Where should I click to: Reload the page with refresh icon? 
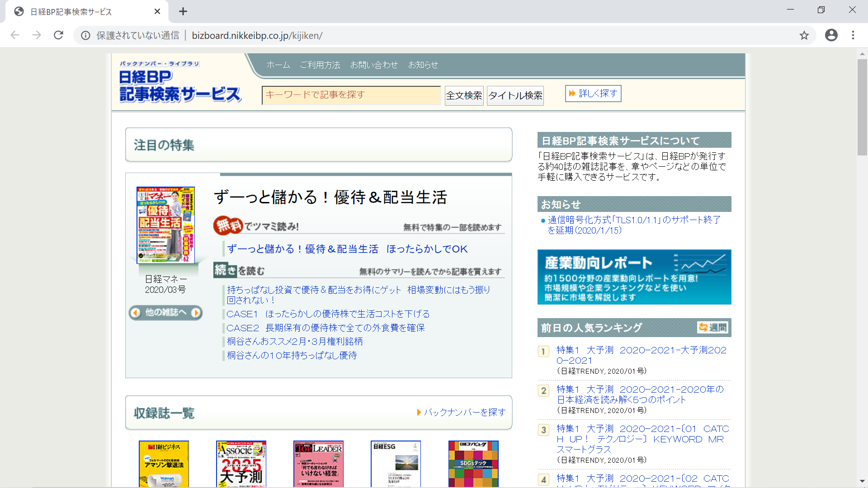(58, 35)
